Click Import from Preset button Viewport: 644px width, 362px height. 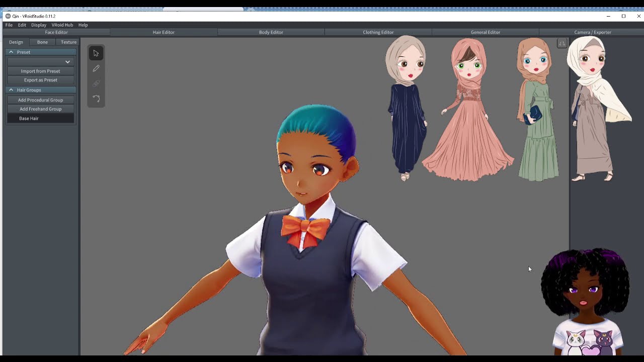[x=40, y=71]
